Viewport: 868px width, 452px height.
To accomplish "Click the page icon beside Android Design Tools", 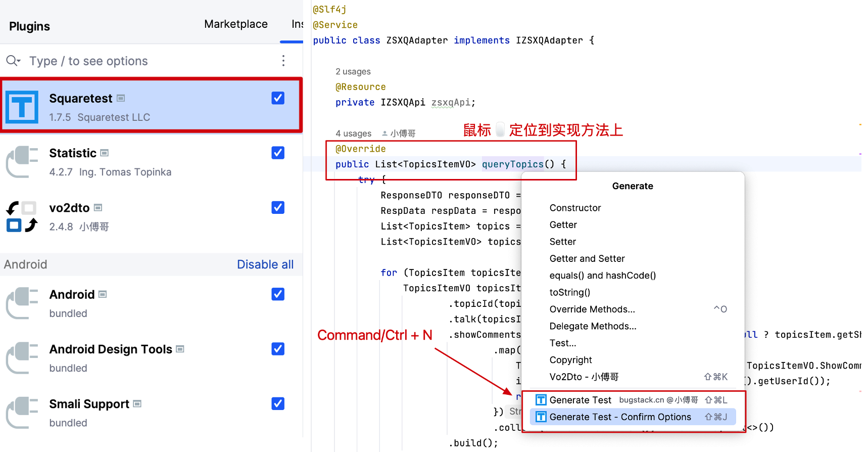I will 180,349.
